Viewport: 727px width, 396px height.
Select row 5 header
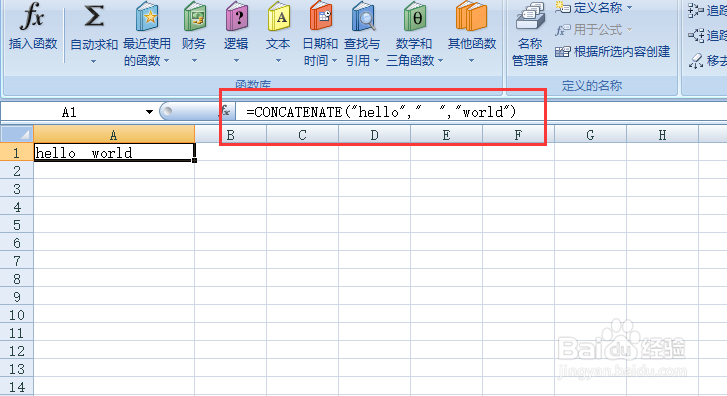[x=17, y=225]
